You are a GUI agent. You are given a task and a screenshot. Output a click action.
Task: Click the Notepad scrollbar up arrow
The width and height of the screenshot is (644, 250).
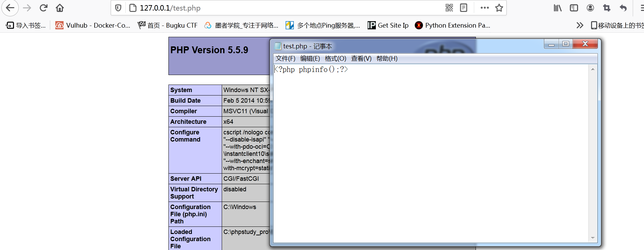593,69
